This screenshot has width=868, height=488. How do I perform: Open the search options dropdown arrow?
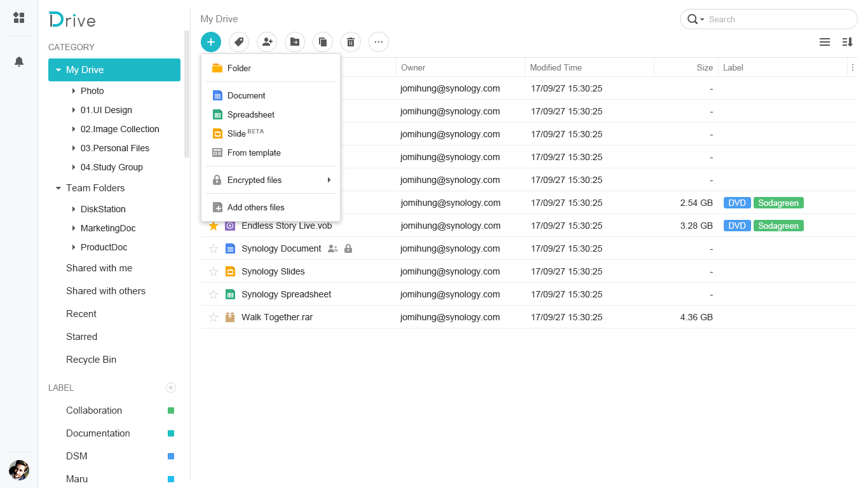point(702,20)
